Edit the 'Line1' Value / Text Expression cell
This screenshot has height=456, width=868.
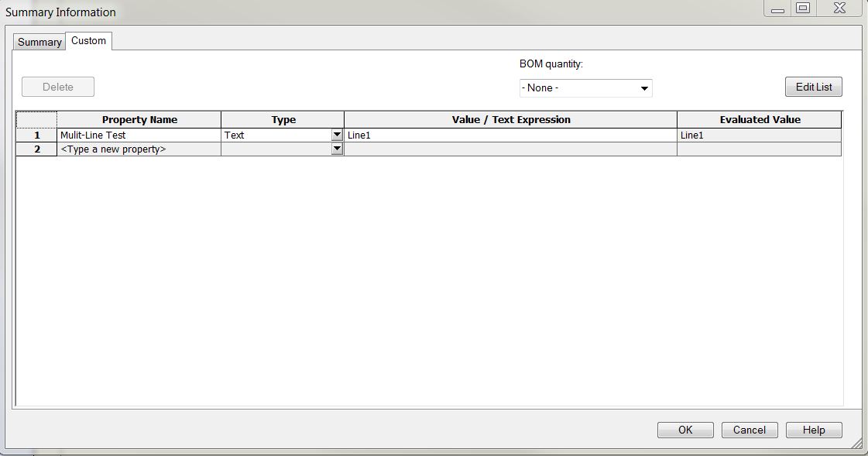pos(510,135)
